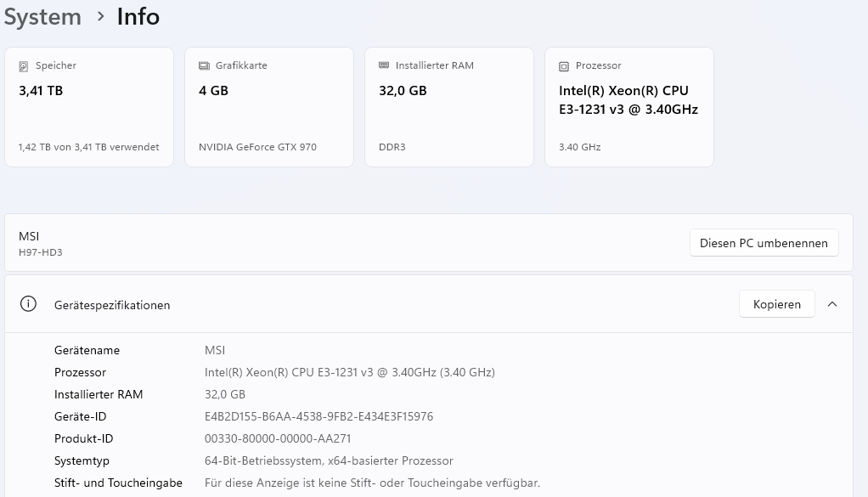Click the Prozessor chip icon
Image resolution: width=868 pixels, height=497 pixels.
point(564,65)
